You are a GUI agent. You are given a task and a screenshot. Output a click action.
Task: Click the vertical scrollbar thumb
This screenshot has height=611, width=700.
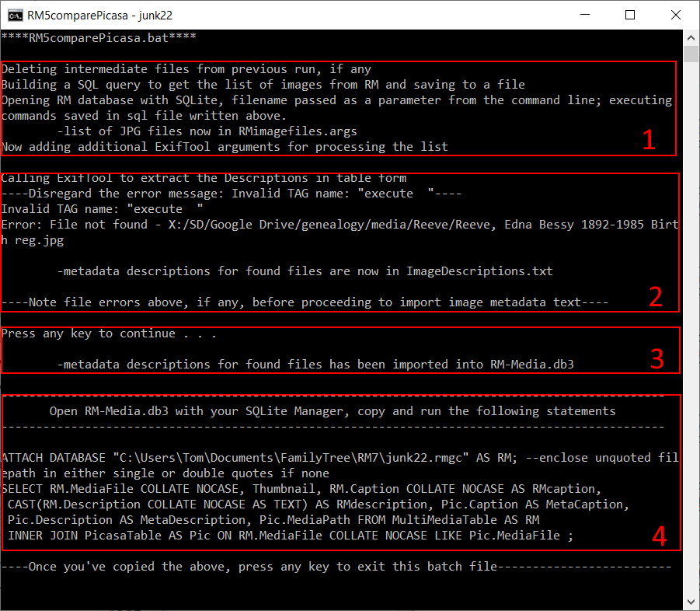691,54
